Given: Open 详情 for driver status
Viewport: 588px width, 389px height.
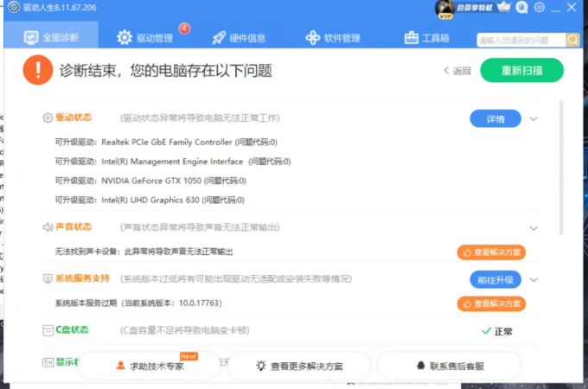Looking at the screenshot, I should pyautogui.click(x=495, y=118).
